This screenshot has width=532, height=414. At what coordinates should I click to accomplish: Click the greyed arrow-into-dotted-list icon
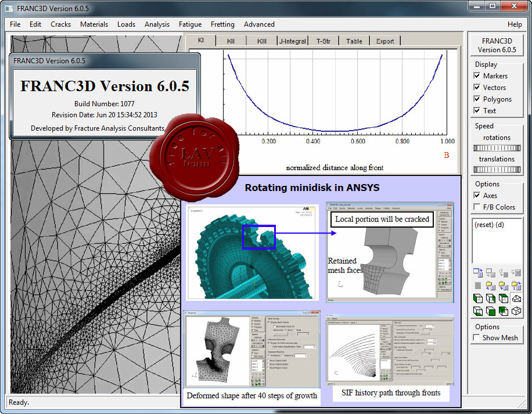pos(516,273)
